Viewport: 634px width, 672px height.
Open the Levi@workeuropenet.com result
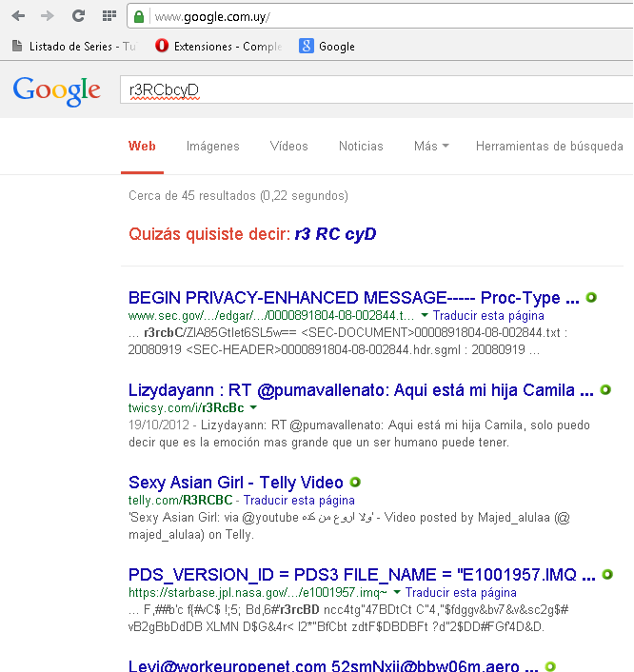[x=333, y=666]
